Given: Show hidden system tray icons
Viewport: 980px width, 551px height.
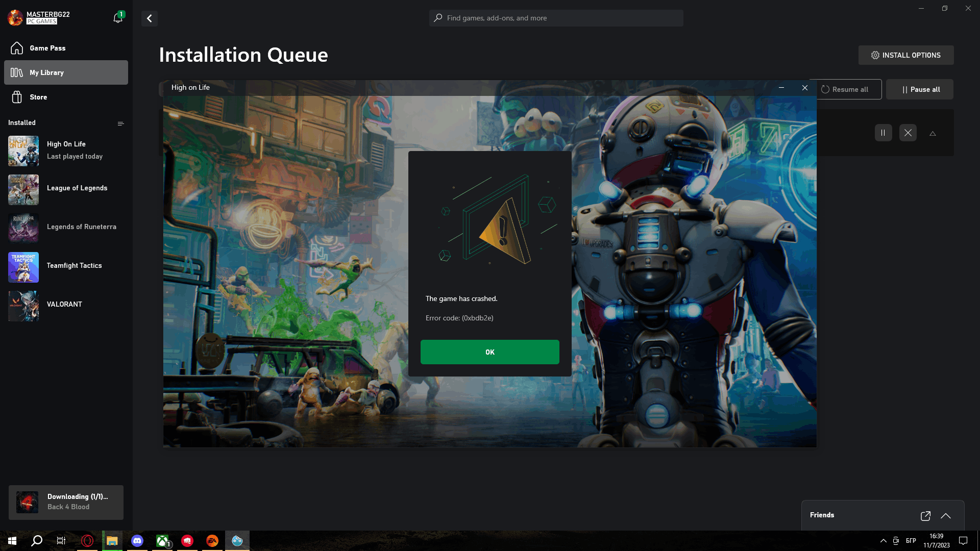Looking at the screenshot, I should 884,541.
